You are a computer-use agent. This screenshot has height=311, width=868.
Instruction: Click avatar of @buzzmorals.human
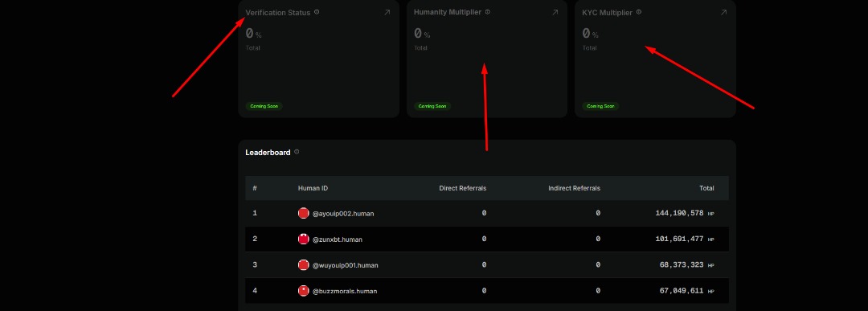[303, 291]
